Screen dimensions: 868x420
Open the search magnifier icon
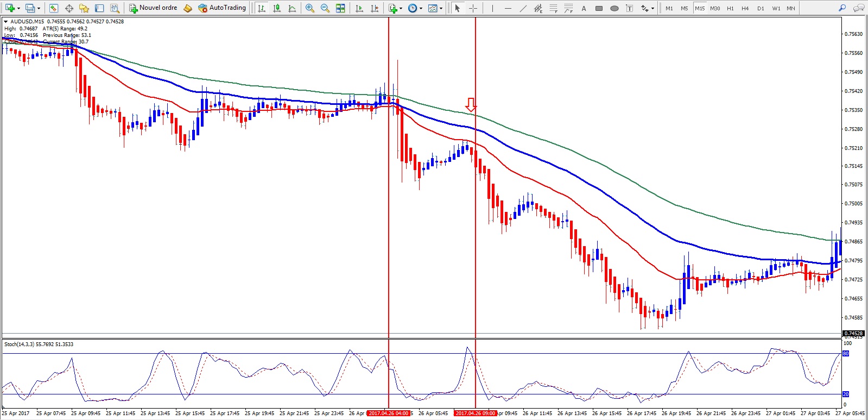(842, 8)
